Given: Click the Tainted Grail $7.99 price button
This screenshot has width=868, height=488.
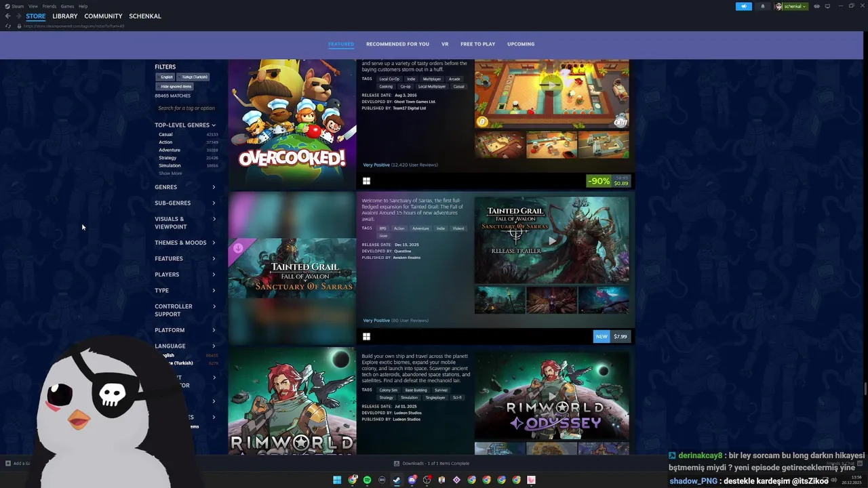Looking at the screenshot, I should pos(612,336).
